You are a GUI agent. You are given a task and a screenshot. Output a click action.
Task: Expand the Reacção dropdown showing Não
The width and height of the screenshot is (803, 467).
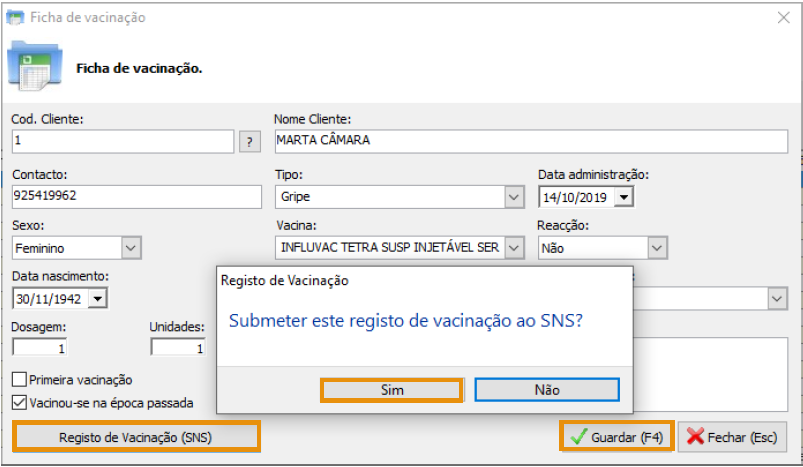tap(656, 247)
